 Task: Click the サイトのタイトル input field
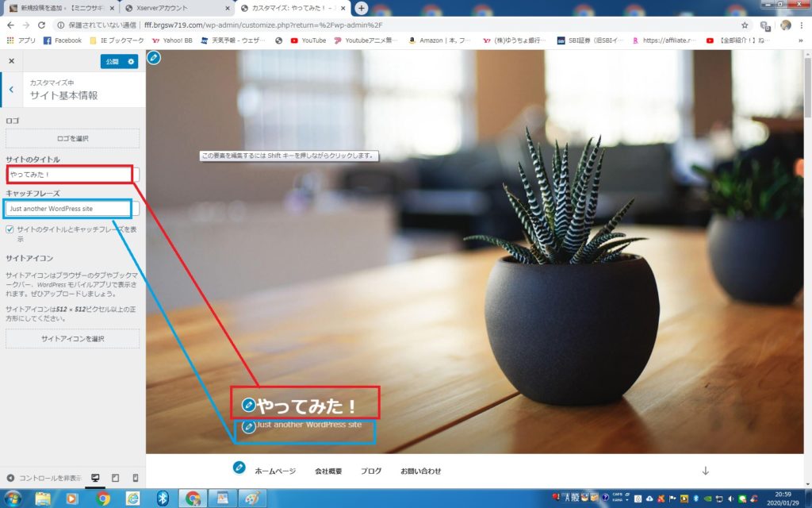[70, 175]
